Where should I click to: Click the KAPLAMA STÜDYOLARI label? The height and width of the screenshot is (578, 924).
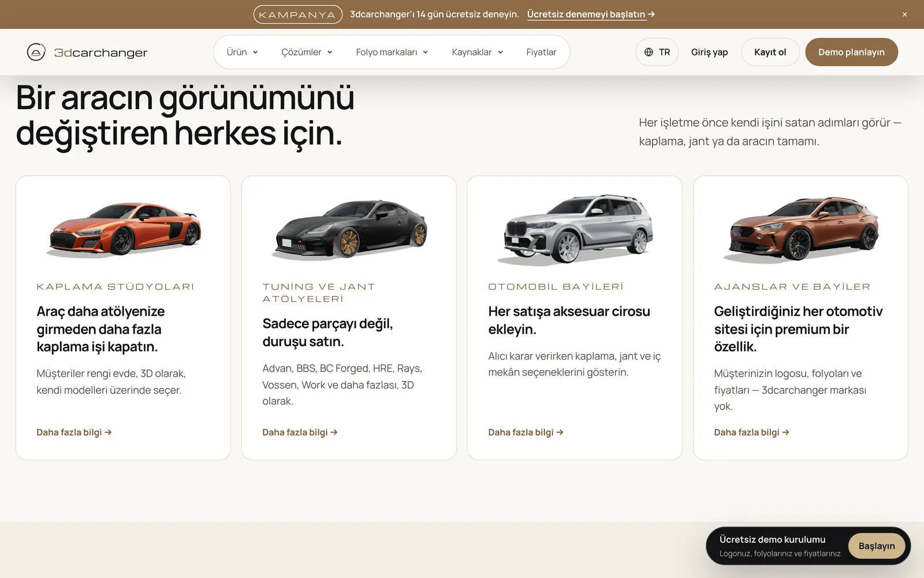click(x=115, y=287)
